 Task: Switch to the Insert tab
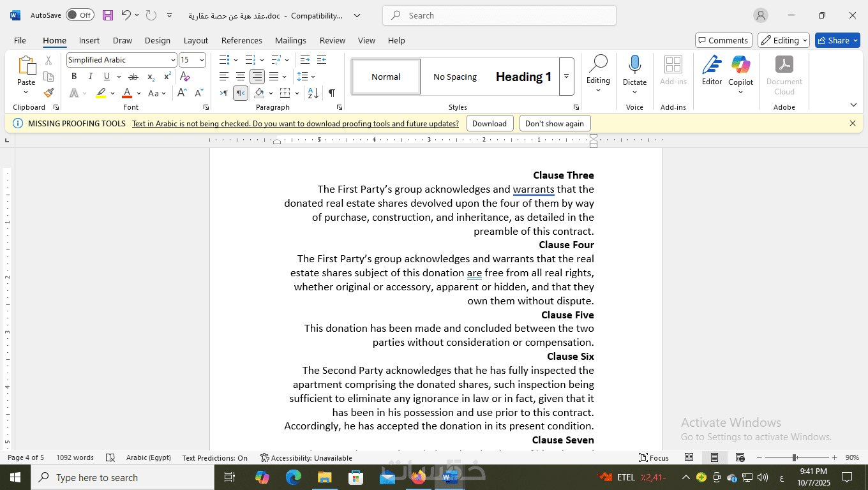tap(89, 40)
